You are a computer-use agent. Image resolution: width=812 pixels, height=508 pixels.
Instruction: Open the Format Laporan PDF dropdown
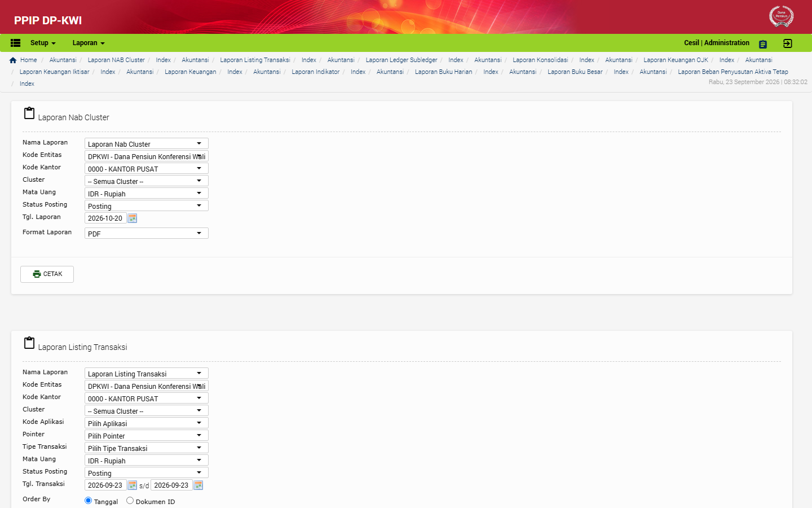click(x=147, y=234)
